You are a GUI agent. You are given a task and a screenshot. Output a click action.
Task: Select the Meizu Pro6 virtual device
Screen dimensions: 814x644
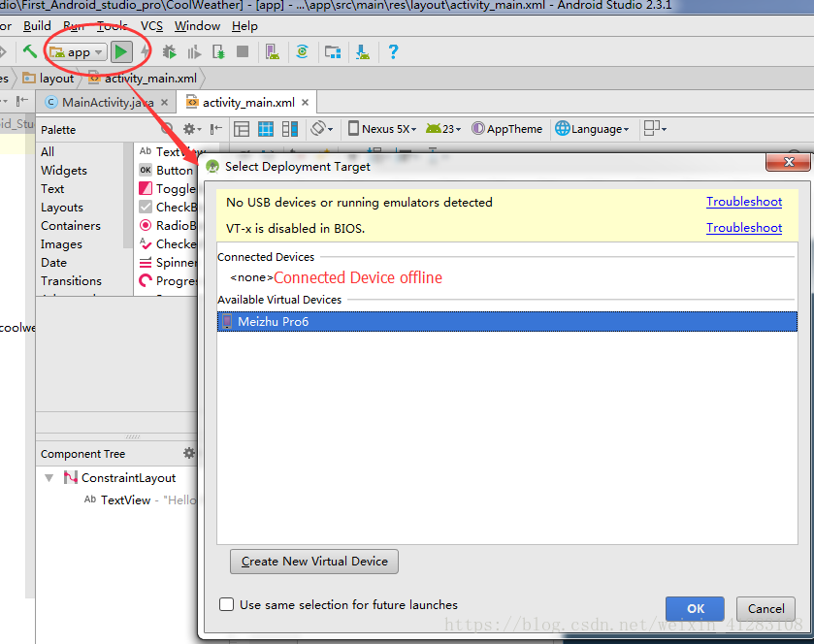pos(507,322)
